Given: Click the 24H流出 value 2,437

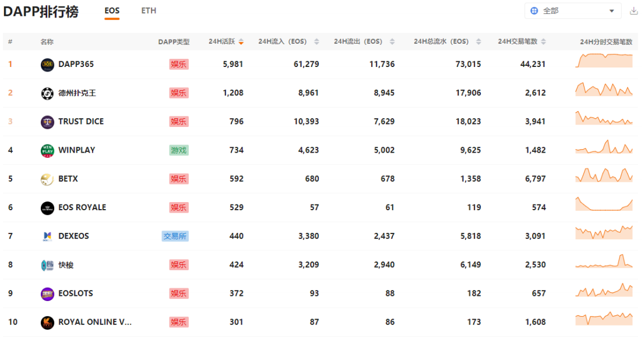Looking at the screenshot, I should (384, 236).
